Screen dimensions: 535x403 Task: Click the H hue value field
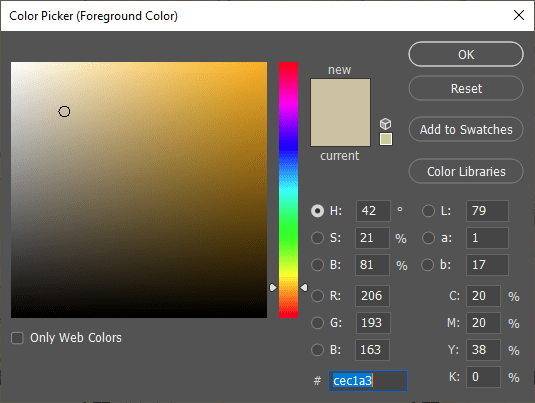(373, 211)
